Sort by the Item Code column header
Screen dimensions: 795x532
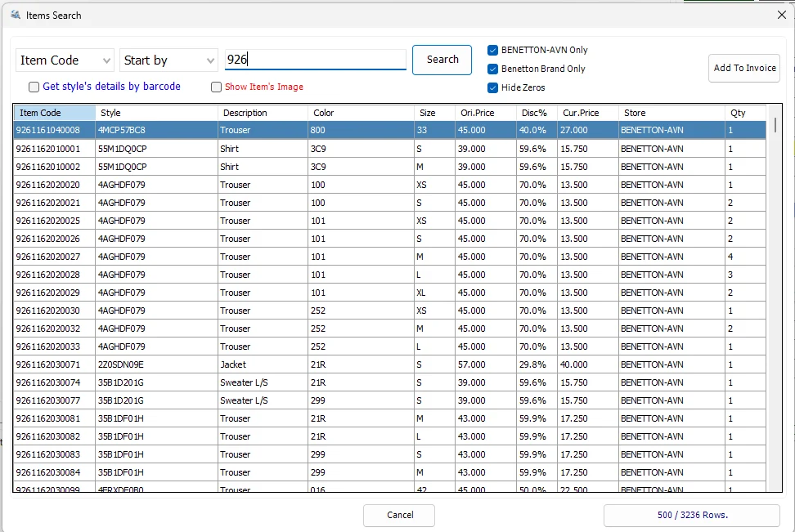[x=55, y=113]
